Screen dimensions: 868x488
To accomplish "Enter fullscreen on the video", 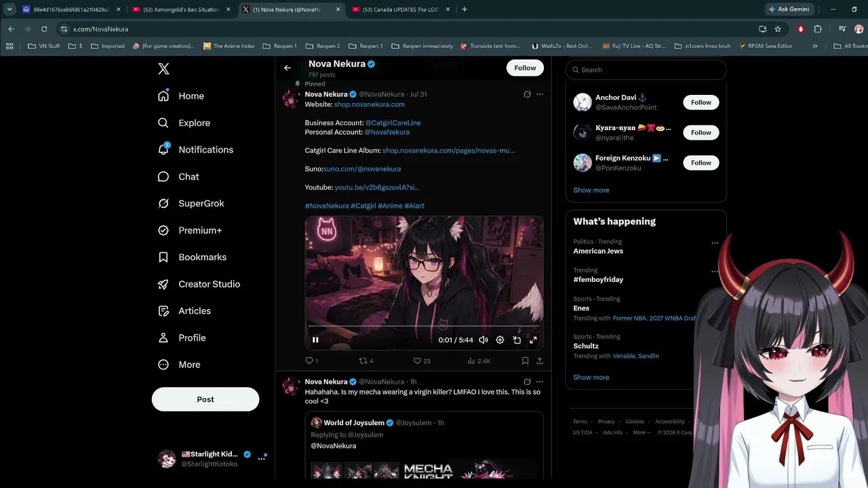I will point(533,340).
